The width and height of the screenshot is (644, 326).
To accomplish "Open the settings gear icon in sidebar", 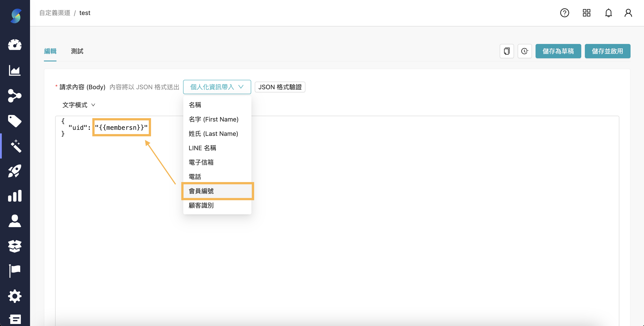I will (x=15, y=296).
